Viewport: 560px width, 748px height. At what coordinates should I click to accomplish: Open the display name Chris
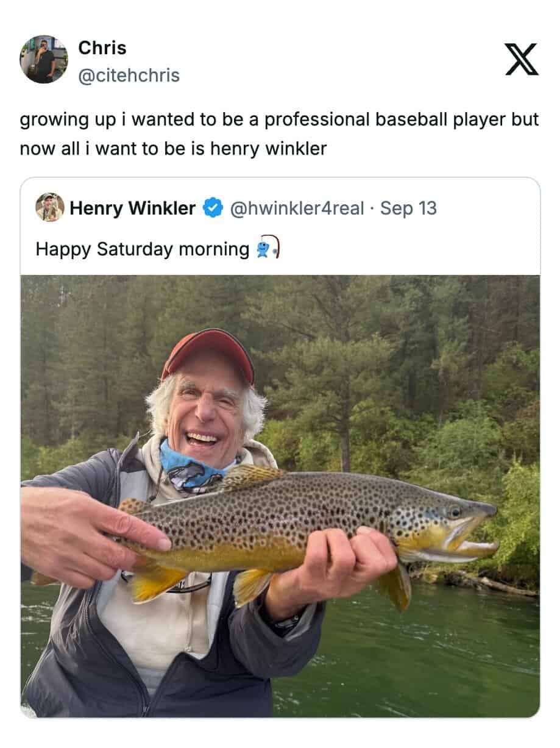coord(102,48)
